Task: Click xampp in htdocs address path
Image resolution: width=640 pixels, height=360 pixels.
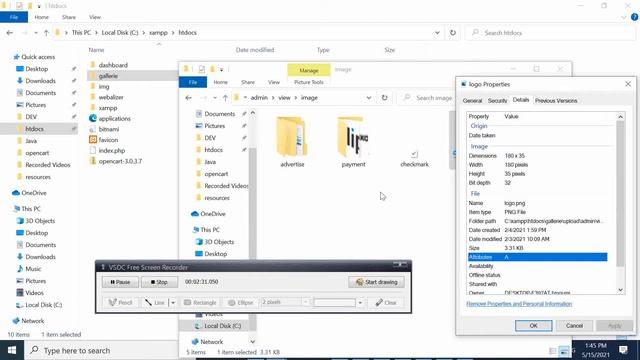Action: [158, 33]
